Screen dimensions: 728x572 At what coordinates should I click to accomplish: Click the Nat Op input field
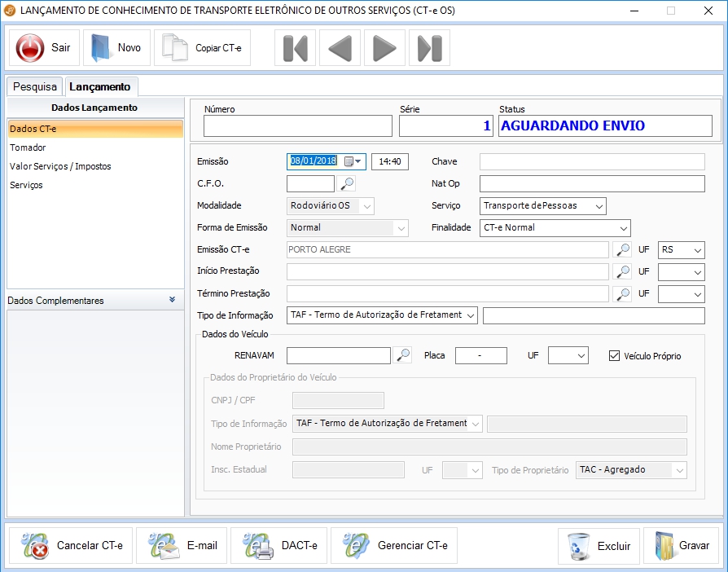click(592, 183)
